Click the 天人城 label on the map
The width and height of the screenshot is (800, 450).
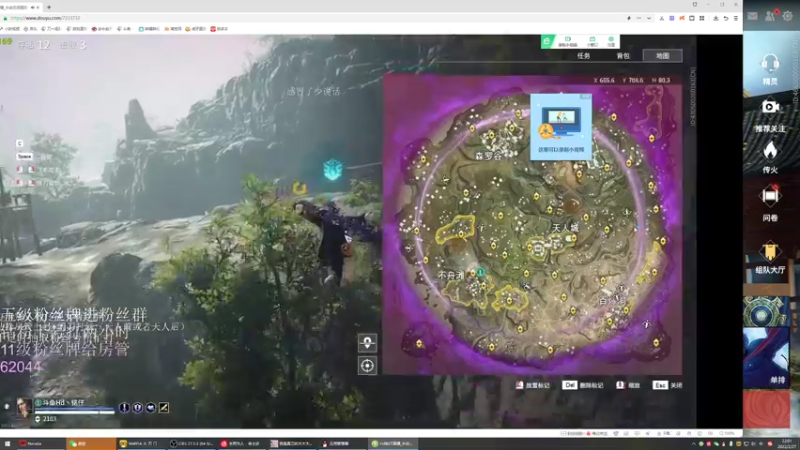565,228
